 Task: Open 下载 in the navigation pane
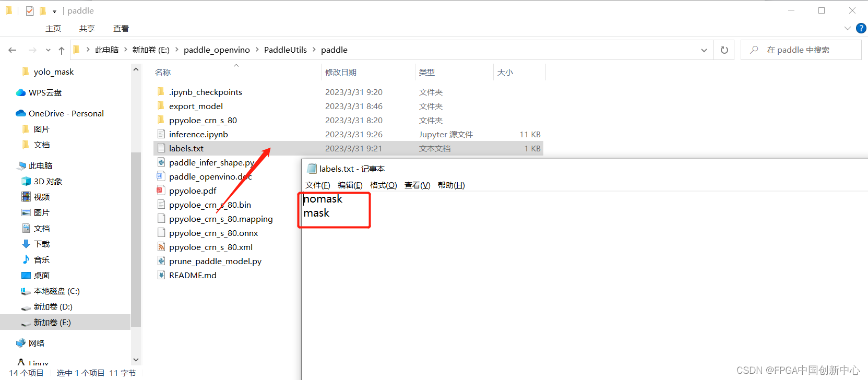point(42,244)
